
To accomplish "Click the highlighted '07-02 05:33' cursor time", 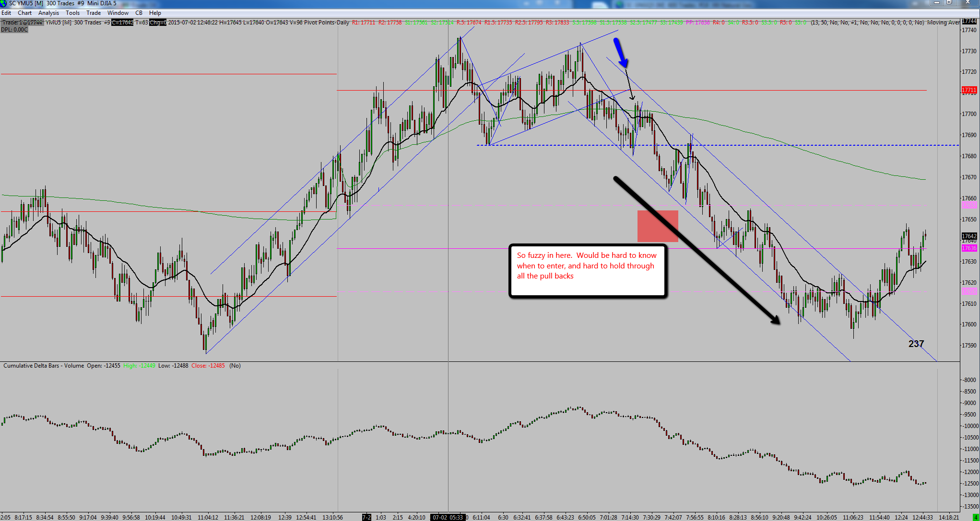I will pos(448,518).
